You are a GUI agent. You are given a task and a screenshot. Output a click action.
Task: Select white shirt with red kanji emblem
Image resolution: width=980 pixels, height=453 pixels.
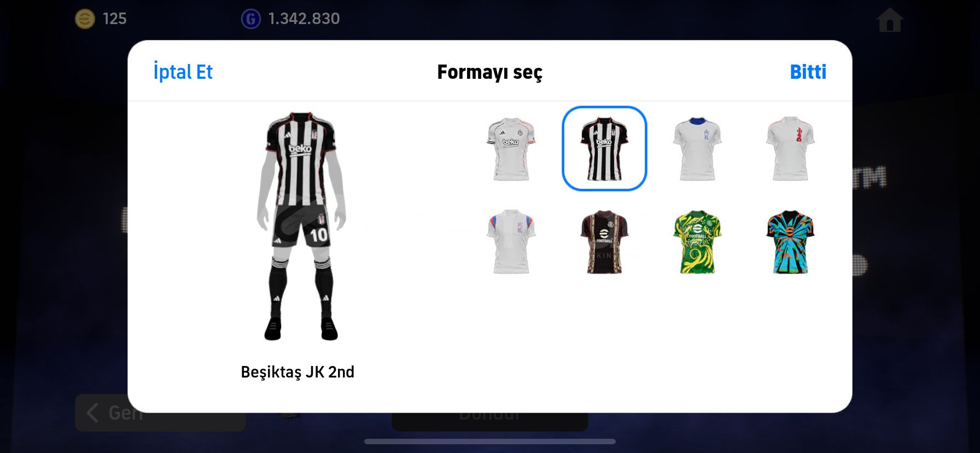pyautogui.click(x=790, y=149)
